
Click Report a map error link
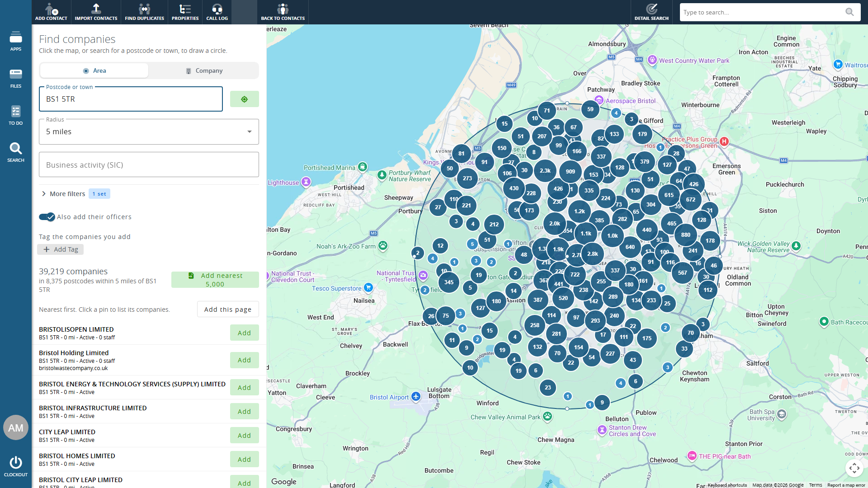point(846,485)
